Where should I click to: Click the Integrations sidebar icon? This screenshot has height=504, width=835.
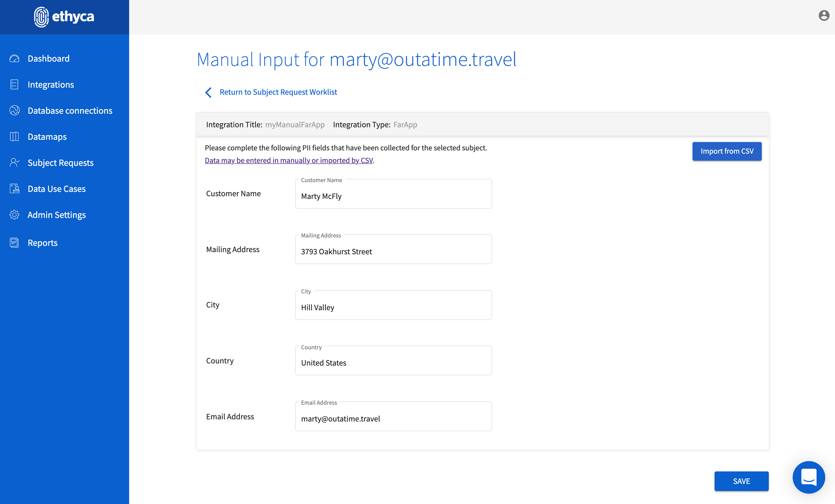[14, 84]
